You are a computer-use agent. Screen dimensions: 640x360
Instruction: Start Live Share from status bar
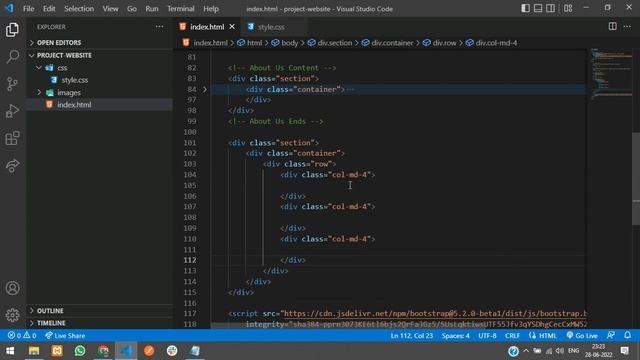[65, 336]
